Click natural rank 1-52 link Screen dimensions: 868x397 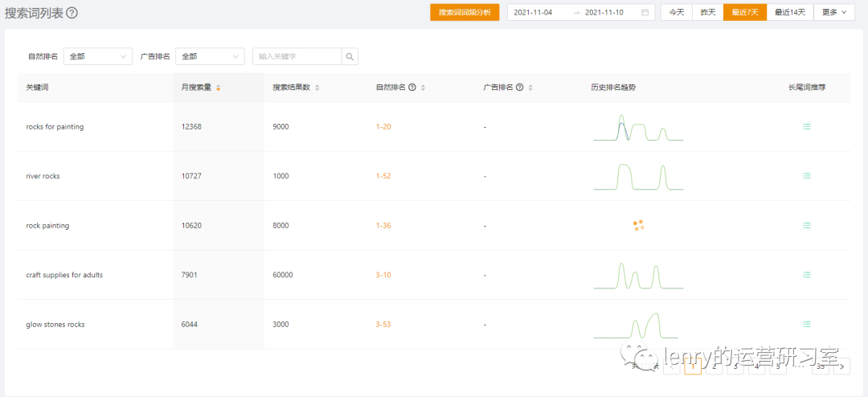pos(383,176)
